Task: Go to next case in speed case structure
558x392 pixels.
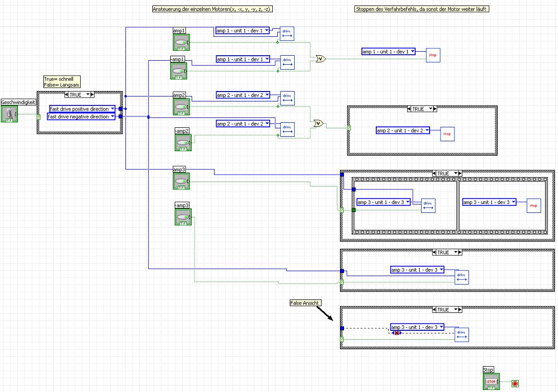Action: click(92, 95)
